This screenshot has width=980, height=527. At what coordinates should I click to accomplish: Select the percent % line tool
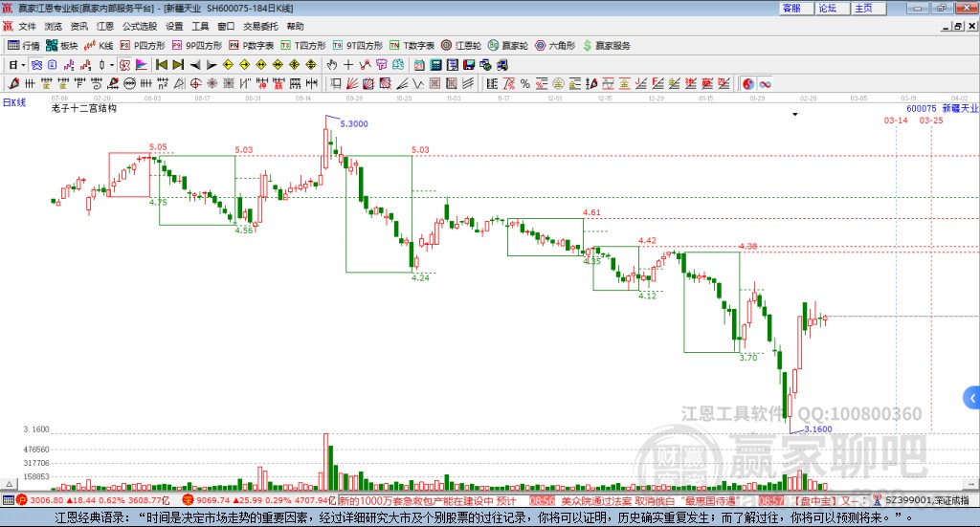coord(525,83)
